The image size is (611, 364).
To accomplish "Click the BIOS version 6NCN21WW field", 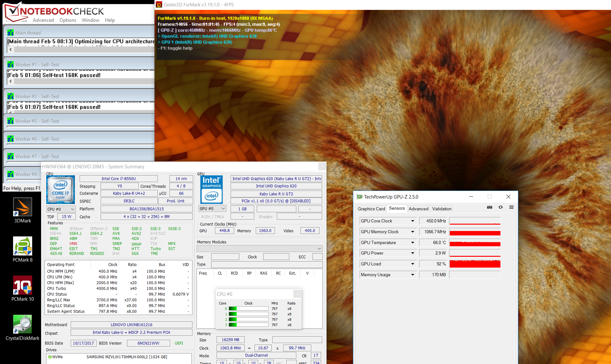I will 148,343.
